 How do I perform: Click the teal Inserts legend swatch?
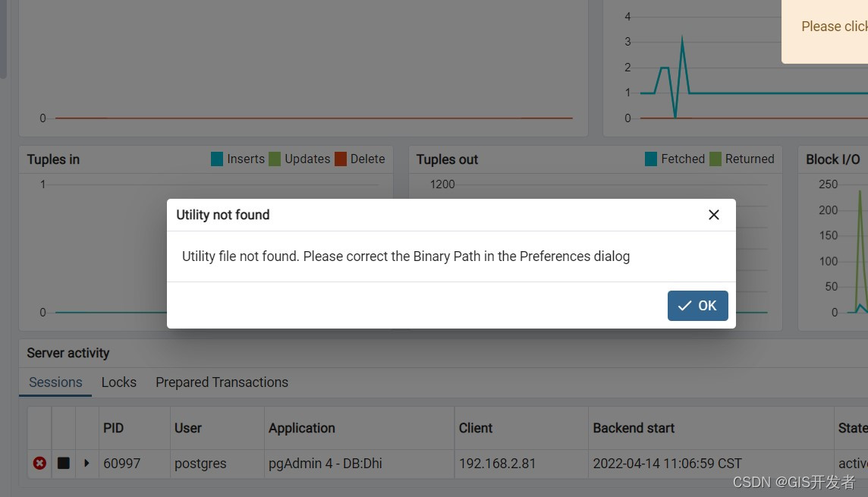[217, 159]
